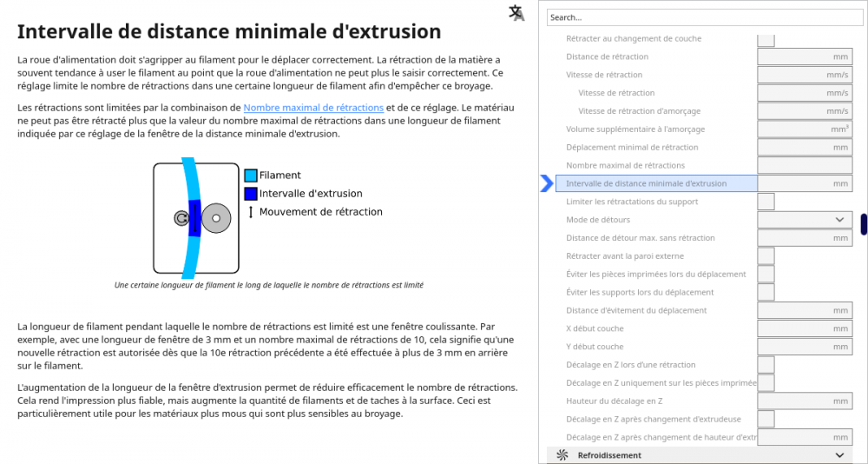Open the Nombre maximal de rétractions link
Viewport: 868px width, 464px height.
coord(313,108)
